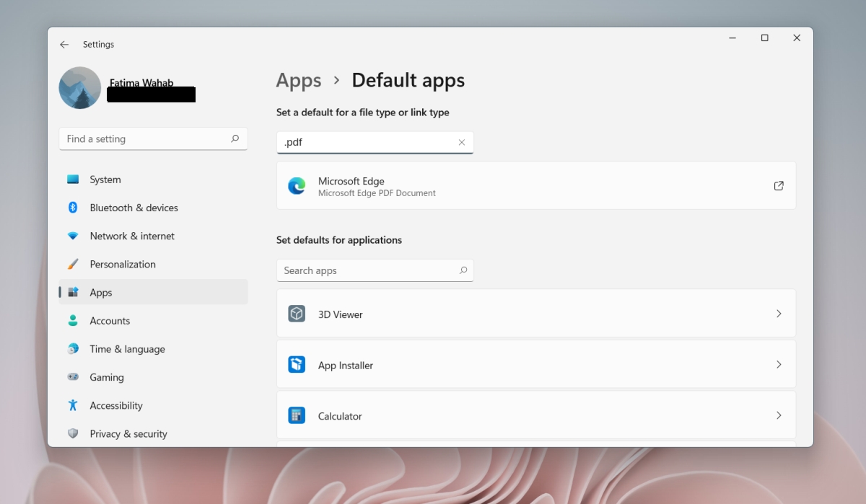Click the Privacy shield icon
866x504 pixels.
click(x=73, y=433)
